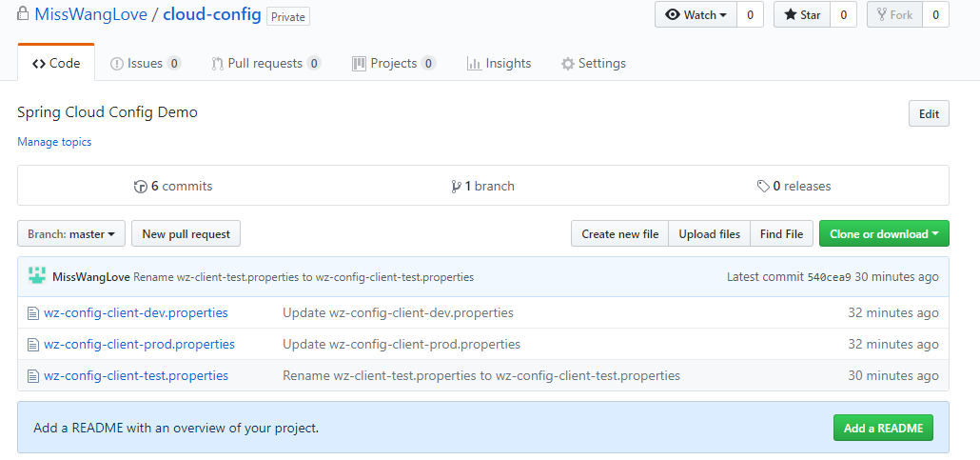980x460 pixels.
Task: Click the New pull request button
Action: [x=186, y=234]
